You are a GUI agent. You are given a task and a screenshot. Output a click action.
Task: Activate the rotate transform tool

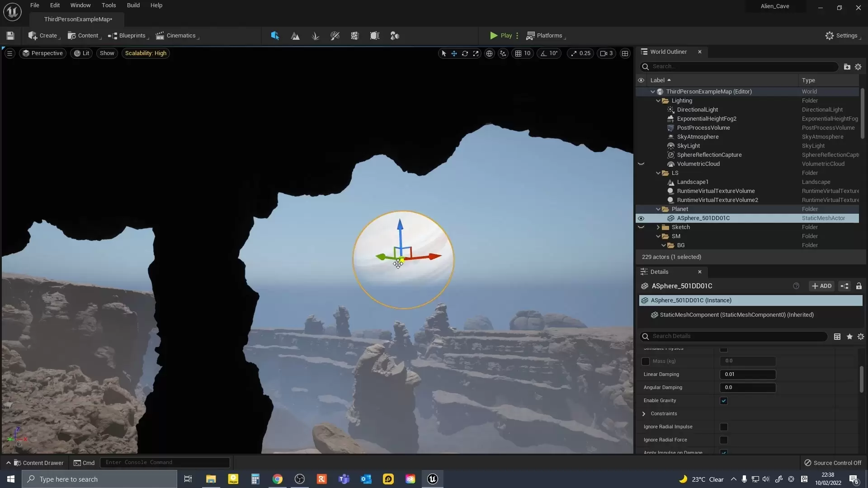465,53
